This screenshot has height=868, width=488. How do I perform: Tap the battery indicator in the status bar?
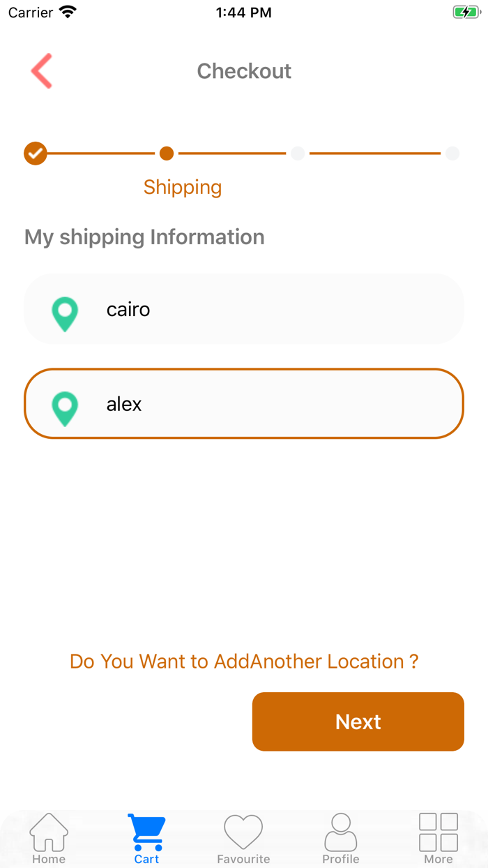click(466, 11)
